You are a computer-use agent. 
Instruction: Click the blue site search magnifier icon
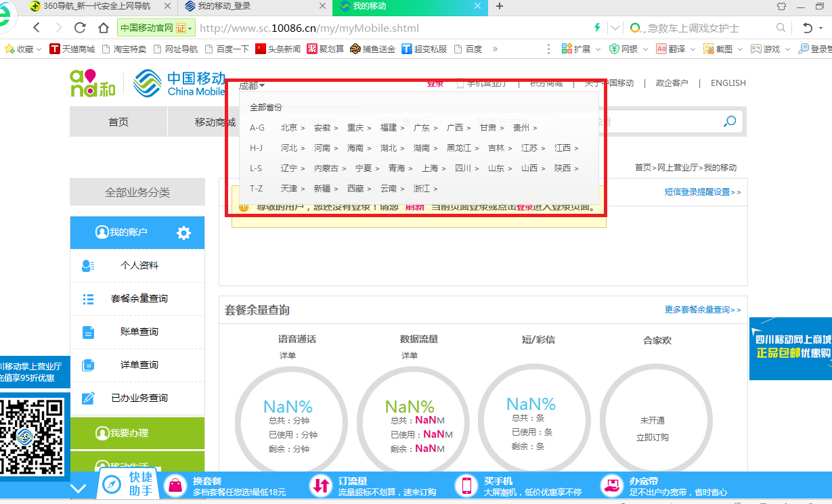(x=730, y=122)
